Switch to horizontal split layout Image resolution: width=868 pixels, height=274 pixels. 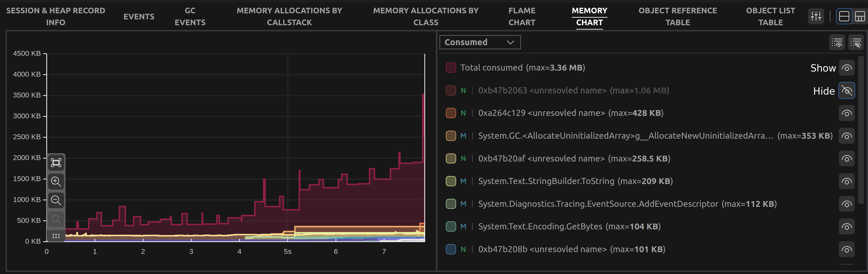point(844,16)
